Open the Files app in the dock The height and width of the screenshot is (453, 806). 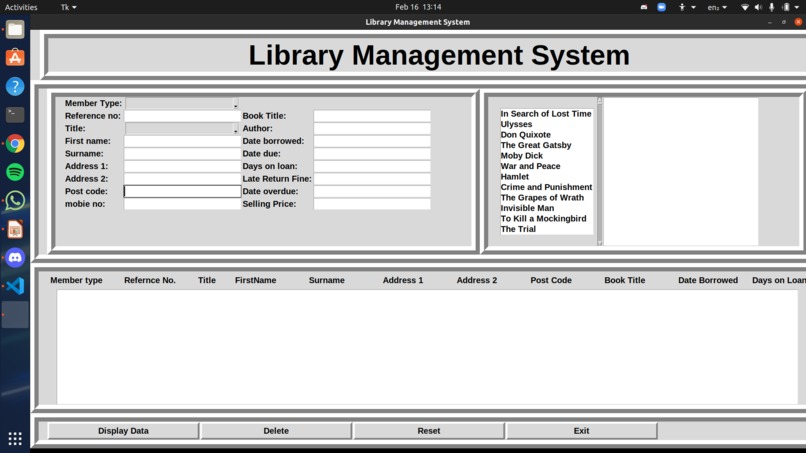click(15, 29)
